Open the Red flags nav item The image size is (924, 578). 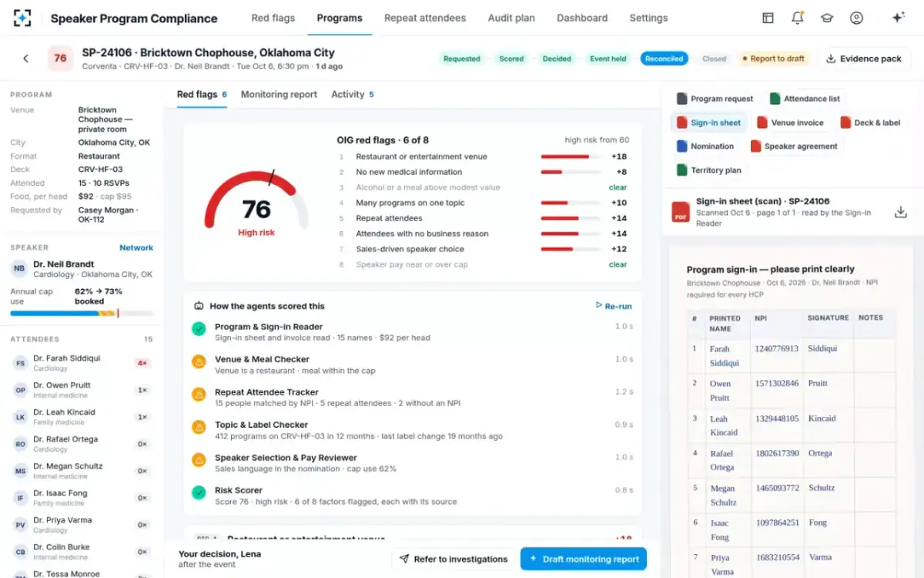coord(273,18)
